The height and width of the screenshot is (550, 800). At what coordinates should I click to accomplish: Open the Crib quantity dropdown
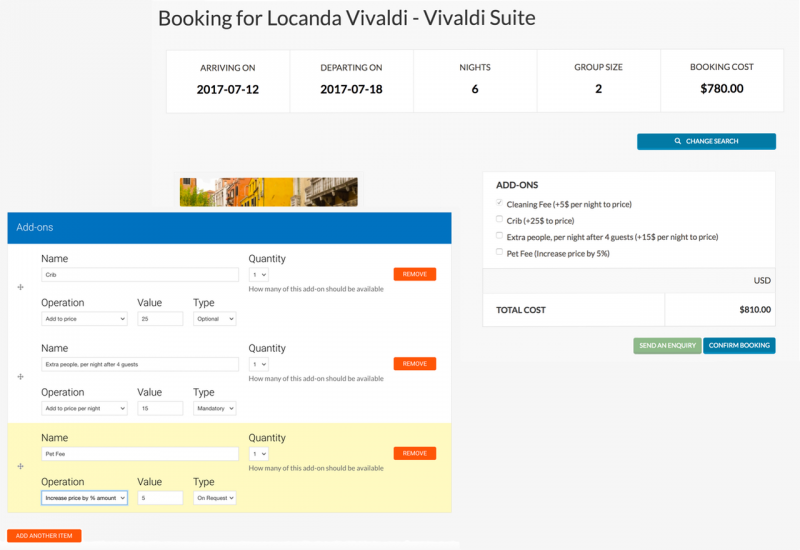point(259,274)
